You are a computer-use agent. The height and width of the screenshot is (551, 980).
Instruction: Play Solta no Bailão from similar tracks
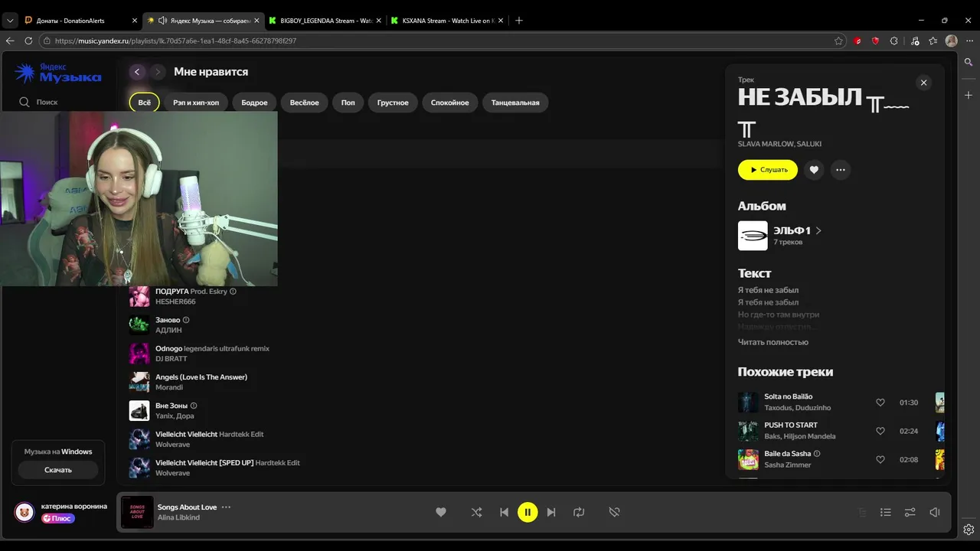pos(748,403)
